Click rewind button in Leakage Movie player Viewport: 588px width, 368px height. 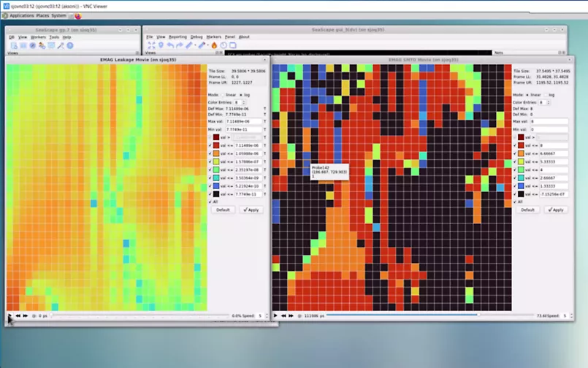click(18, 316)
